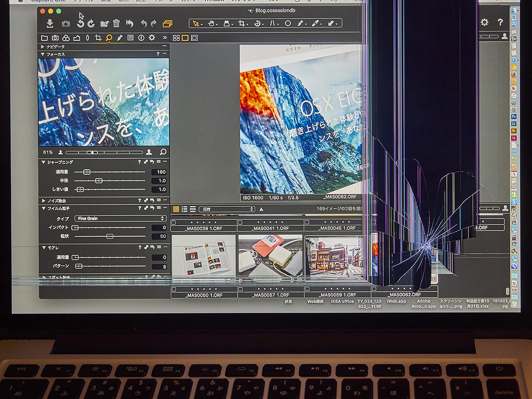The height and width of the screenshot is (399, 532).
Task: Expand the ナビゲータ panel
Action: pos(43,47)
